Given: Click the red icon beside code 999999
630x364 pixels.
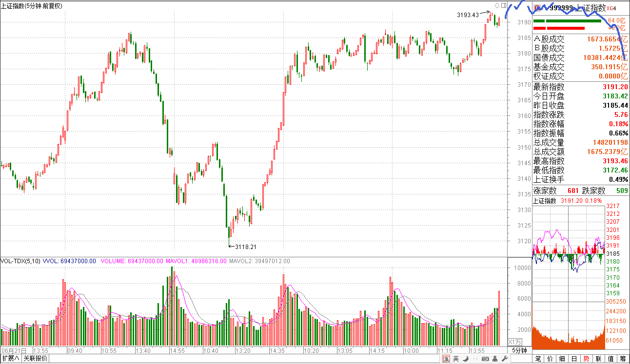Looking at the screenshot, I should pos(537,8).
